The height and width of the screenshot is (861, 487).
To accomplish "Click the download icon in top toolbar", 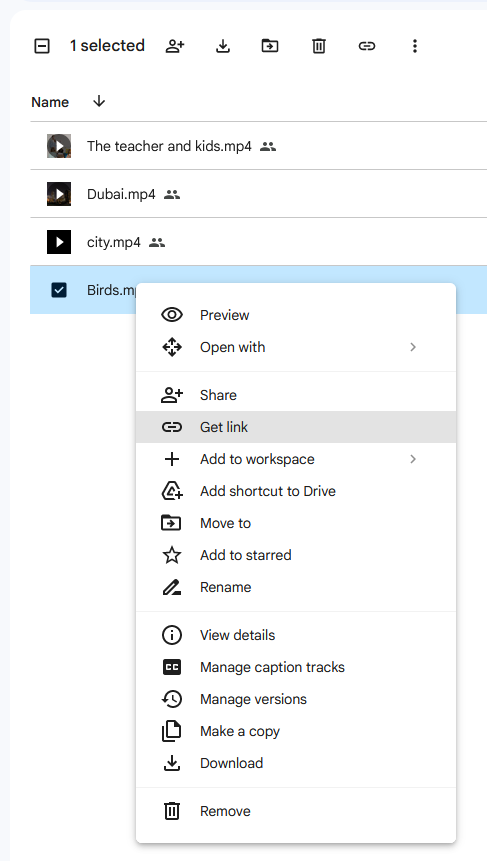I will click(222, 46).
